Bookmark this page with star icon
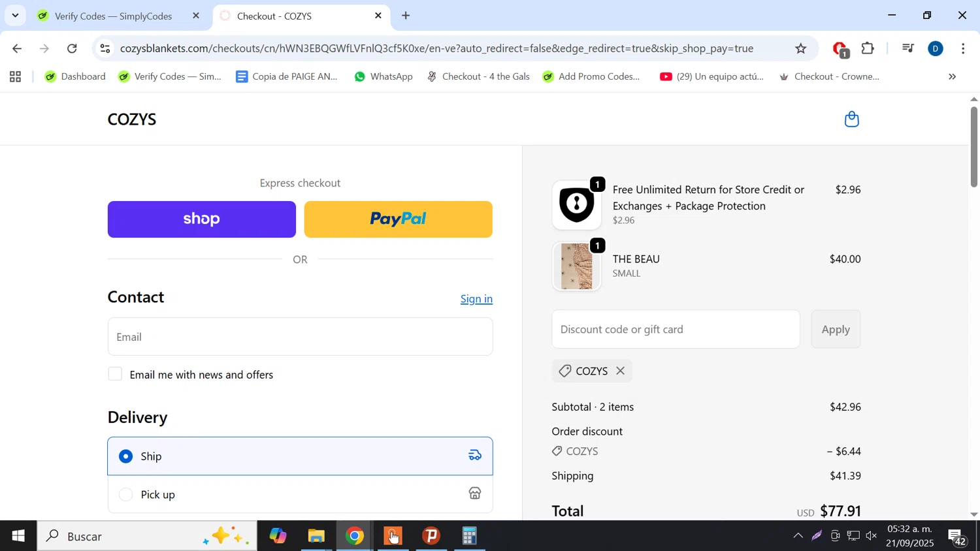 801,49
